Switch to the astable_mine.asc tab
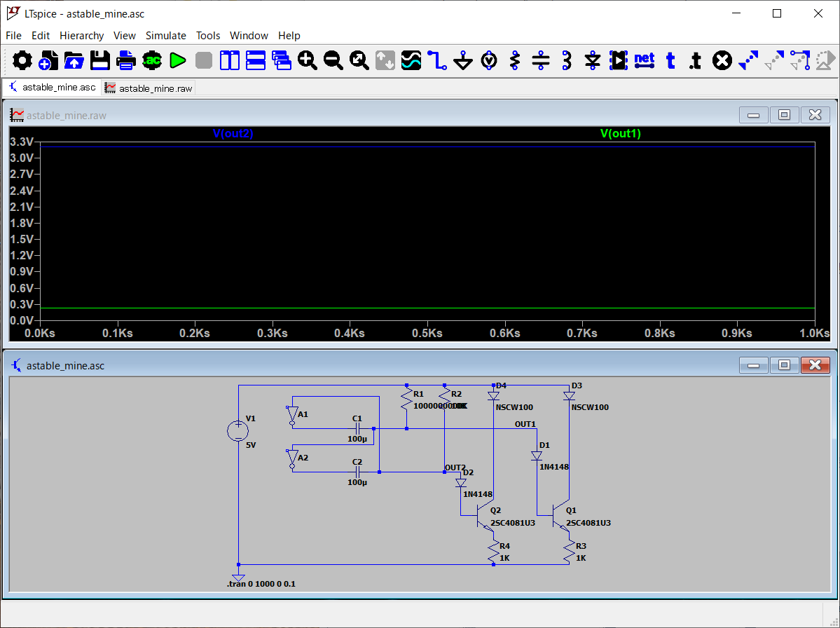 52,88
